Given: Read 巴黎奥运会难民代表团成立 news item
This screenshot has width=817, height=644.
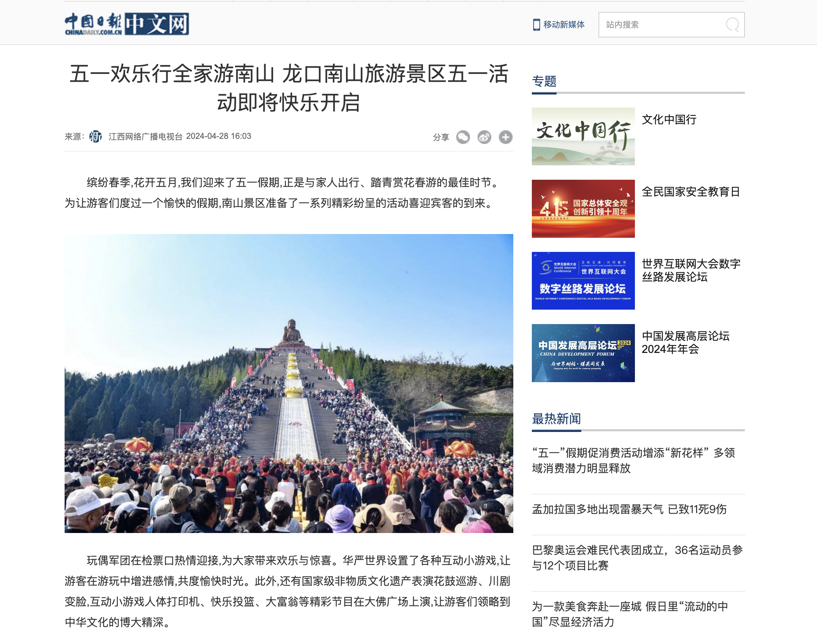Looking at the screenshot, I should (637, 558).
